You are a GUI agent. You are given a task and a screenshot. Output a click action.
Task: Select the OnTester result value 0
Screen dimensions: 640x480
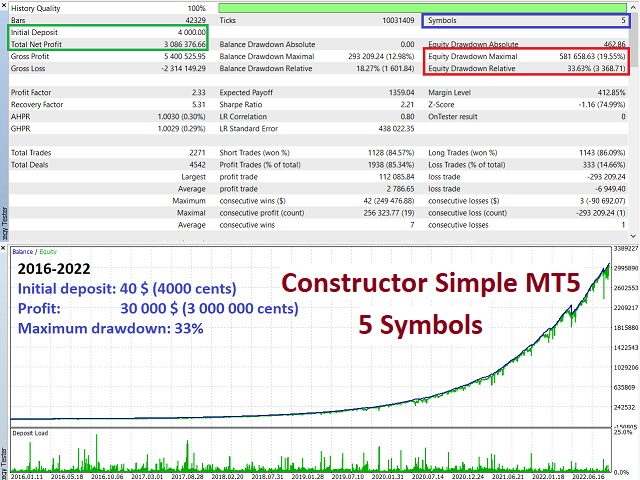623,117
